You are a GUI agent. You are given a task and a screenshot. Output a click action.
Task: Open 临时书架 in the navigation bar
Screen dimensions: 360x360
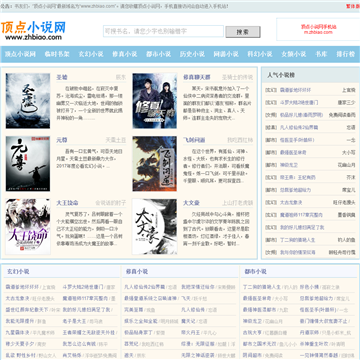click(57, 54)
